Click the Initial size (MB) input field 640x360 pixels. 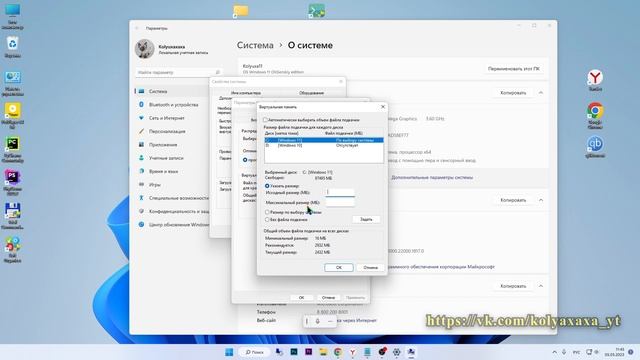[340, 192]
